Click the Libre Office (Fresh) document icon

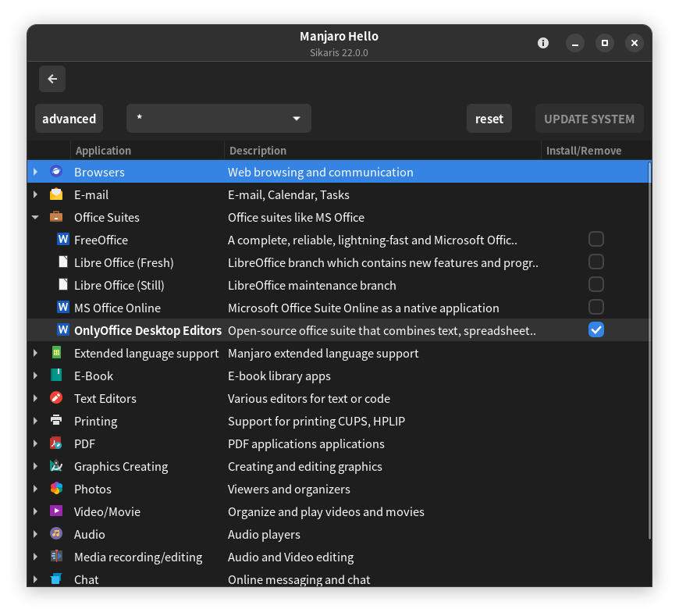(x=63, y=262)
